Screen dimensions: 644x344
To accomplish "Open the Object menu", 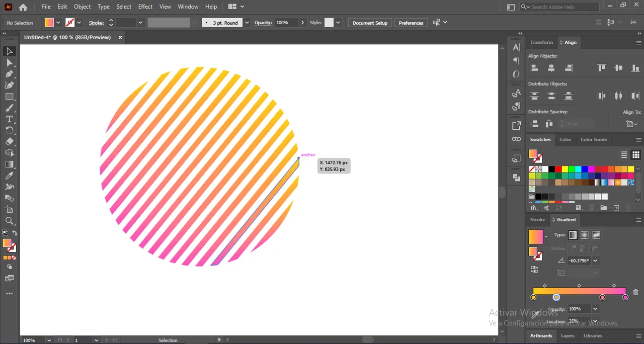I will pos(82,7).
